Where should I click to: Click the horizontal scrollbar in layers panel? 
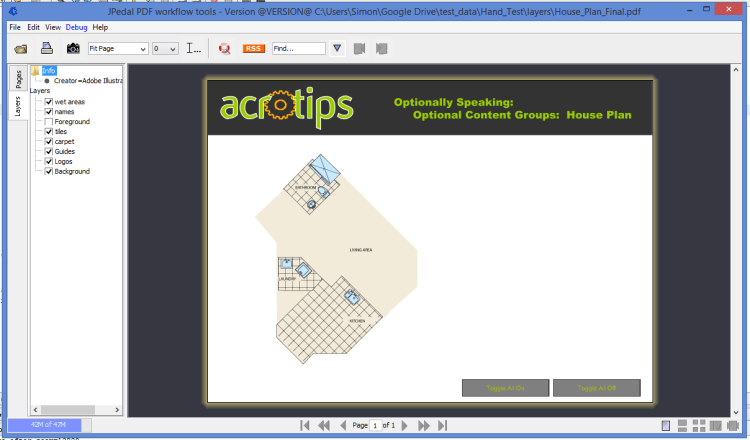[x=75, y=410]
